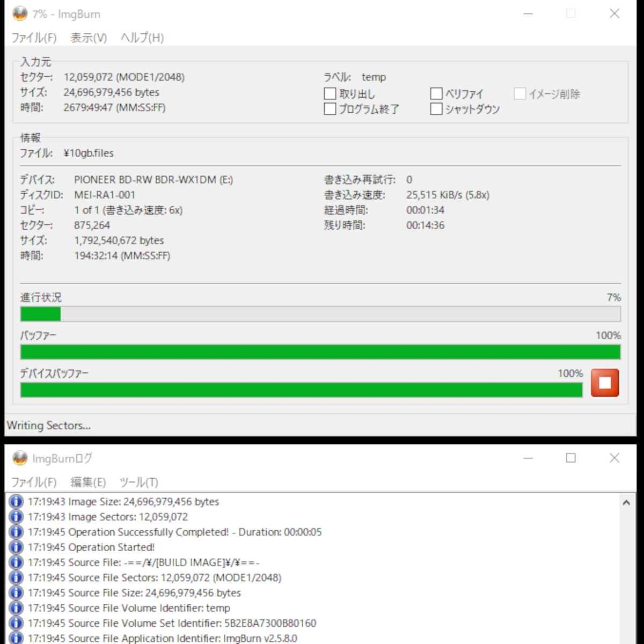The height and width of the screenshot is (644, 644).
Task: Open the ヘルプ(H) menu
Action: click(x=141, y=38)
